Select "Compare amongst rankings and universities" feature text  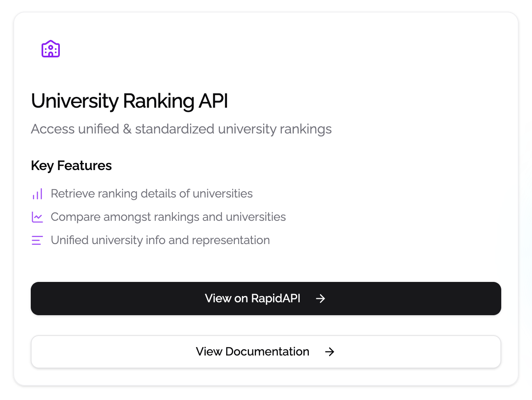point(168,217)
